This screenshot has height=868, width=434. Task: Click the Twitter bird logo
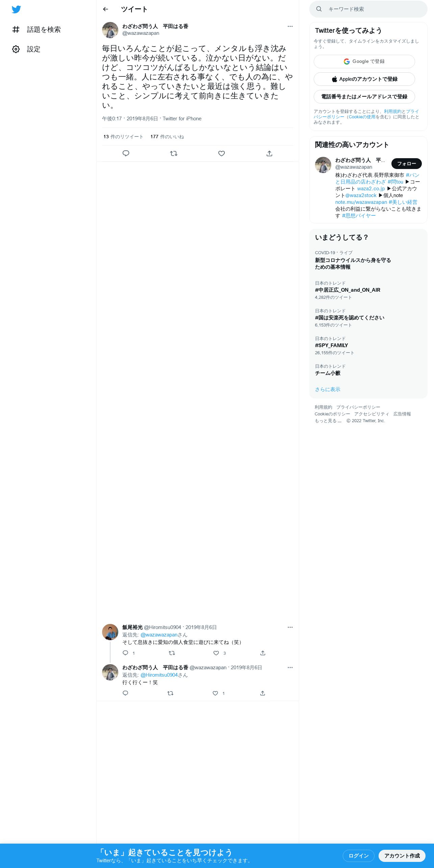pyautogui.click(x=16, y=9)
